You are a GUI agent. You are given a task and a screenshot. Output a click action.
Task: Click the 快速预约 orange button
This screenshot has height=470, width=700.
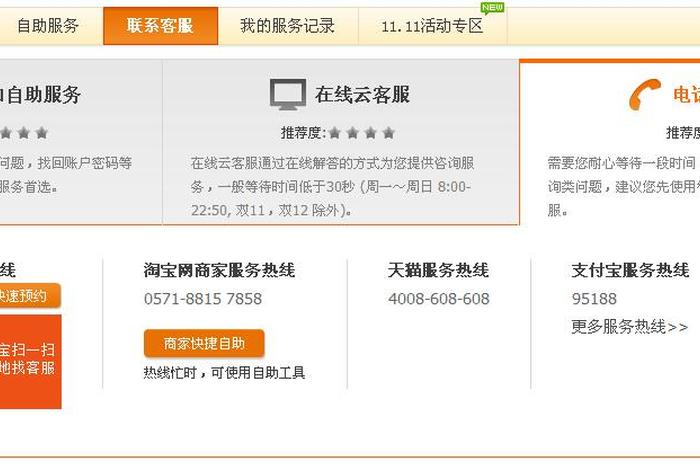click(30, 295)
